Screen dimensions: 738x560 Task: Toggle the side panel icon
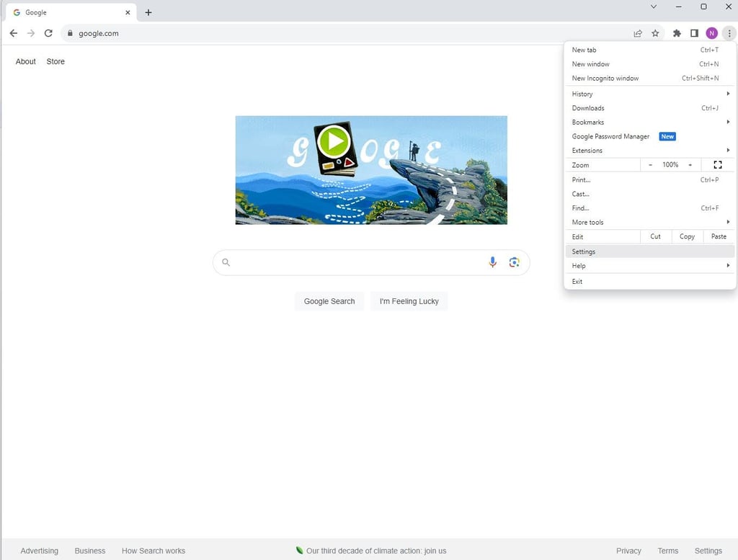tap(694, 33)
